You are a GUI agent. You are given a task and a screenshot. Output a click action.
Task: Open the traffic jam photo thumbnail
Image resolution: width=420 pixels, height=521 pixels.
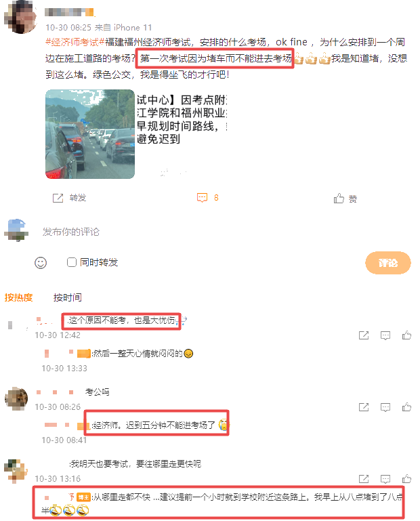coord(90,134)
